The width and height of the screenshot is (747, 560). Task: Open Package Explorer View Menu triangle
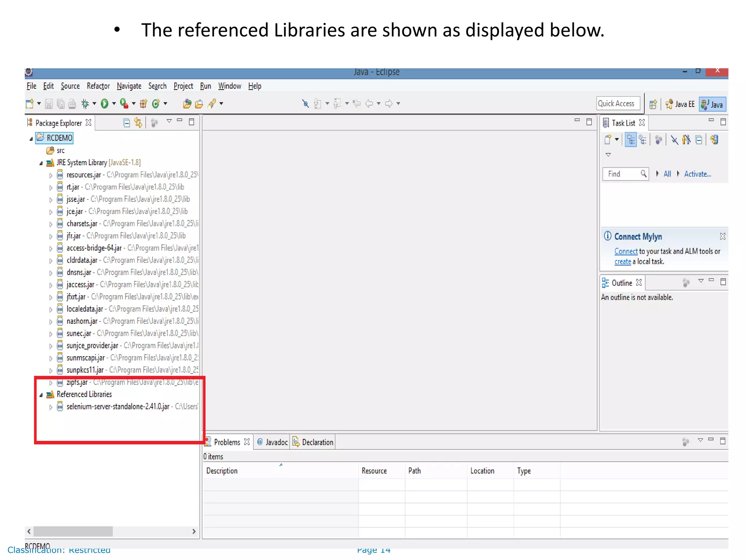click(x=169, y=121)
